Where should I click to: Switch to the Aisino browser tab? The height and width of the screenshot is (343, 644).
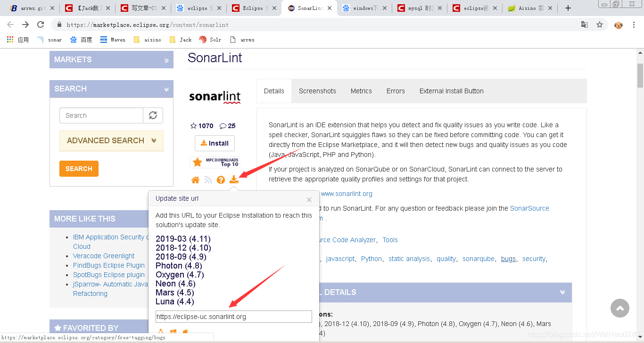coord(531,8)
